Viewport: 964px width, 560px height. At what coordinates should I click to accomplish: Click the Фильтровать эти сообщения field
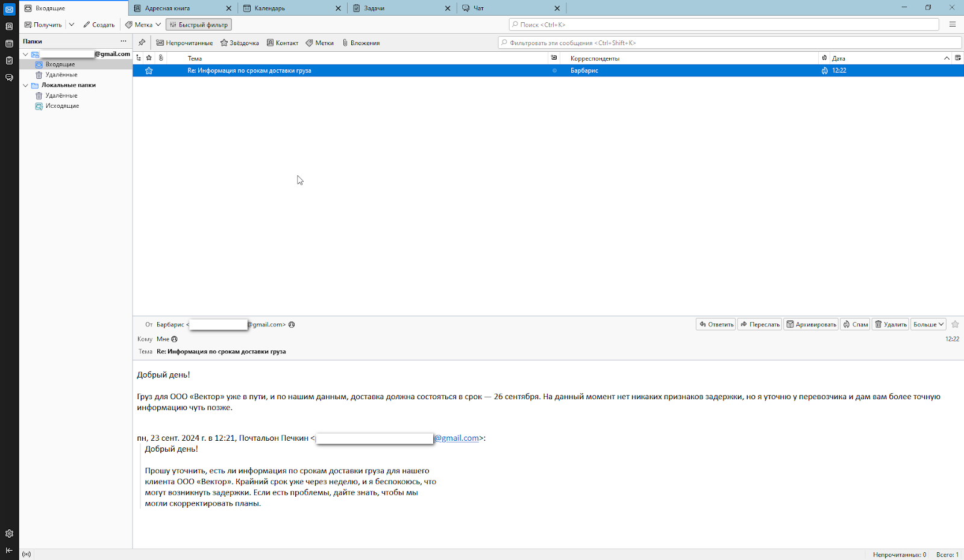click(x=730, y=43)
